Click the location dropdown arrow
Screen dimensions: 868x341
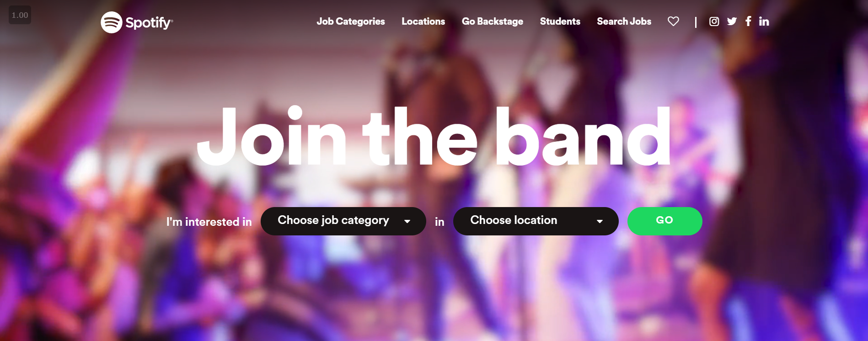[x=600, y=222]
